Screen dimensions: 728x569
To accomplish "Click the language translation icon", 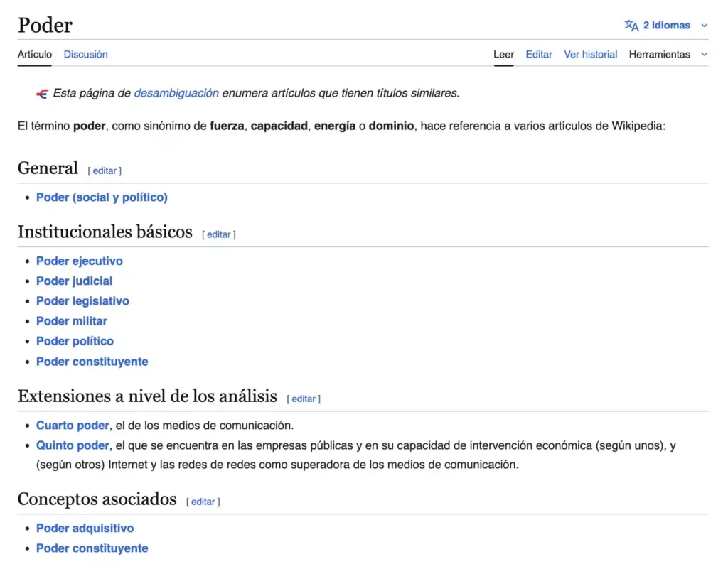I will [631, 26].
